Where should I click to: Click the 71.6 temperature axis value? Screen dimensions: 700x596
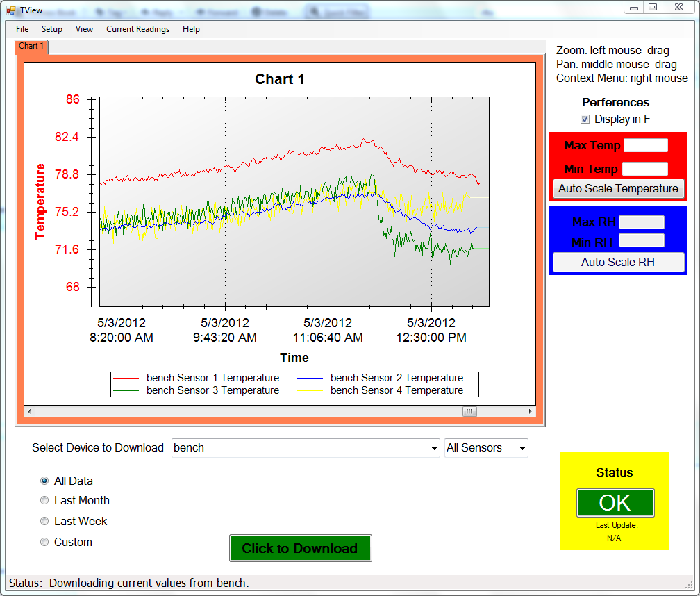67,249
